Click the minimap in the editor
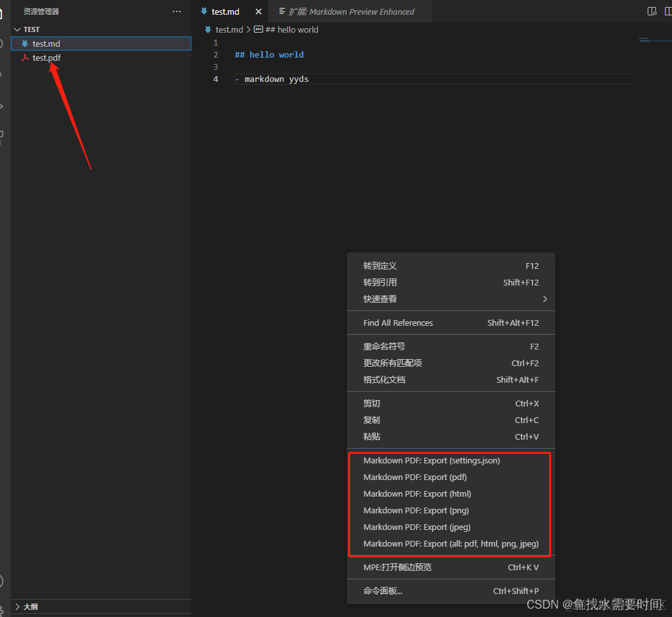This screenshot has width=672, height=617. (655, 40)
